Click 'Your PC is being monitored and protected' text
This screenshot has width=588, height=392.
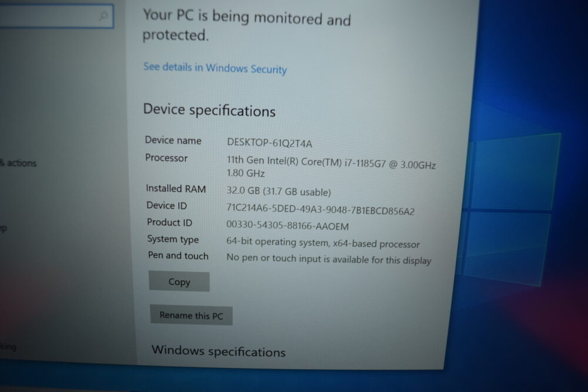tap(246, 25)
